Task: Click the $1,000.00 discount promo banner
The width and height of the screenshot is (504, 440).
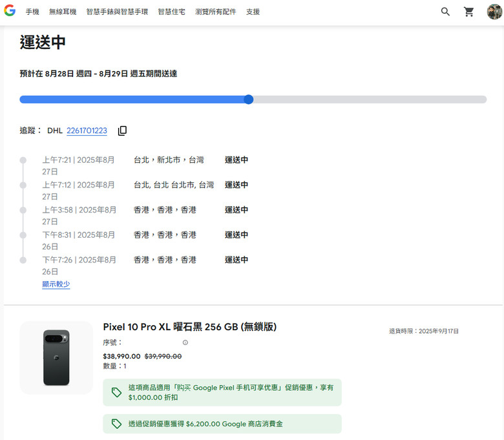Action: [222, 392]
